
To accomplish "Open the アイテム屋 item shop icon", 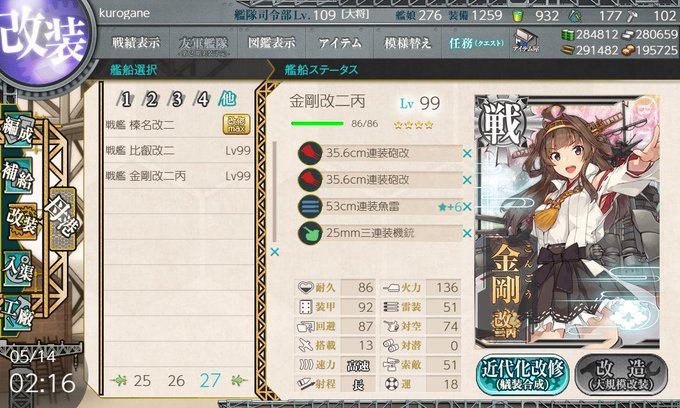I will click(526, 41).
